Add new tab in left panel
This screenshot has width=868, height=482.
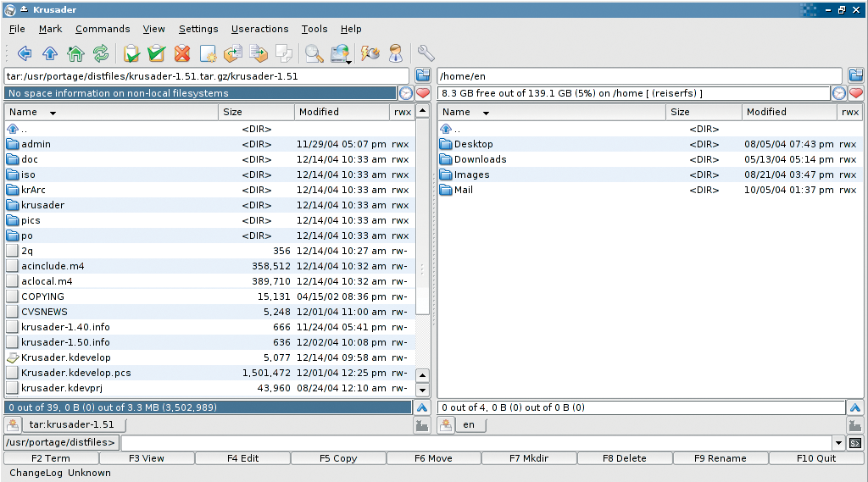[13, 425]
